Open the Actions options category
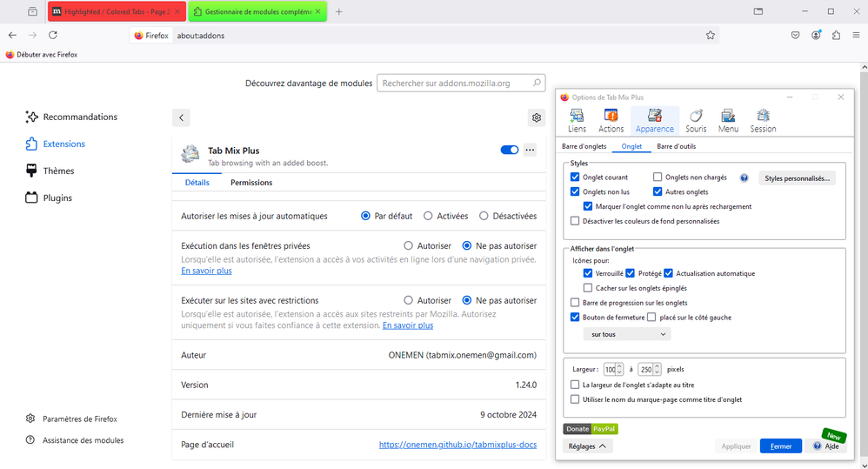The height and width of the screenshot is (469, 868). (611, 120)
